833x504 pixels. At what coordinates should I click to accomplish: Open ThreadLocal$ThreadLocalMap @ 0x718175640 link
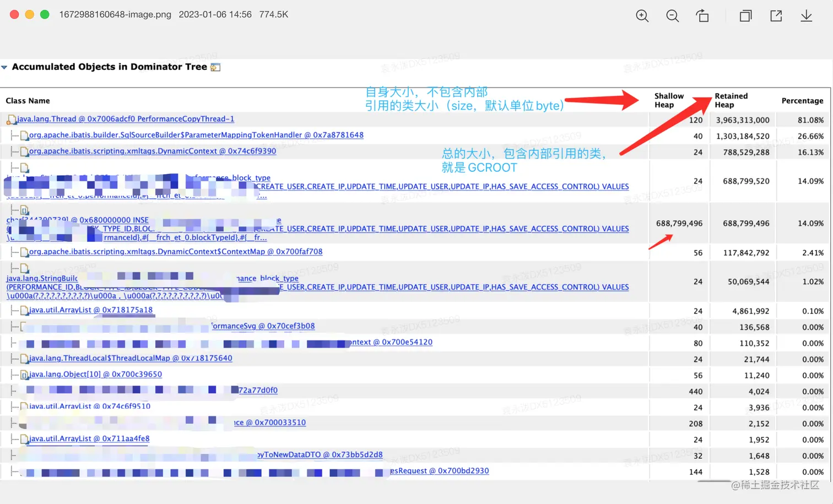click(x=131, y=358)
